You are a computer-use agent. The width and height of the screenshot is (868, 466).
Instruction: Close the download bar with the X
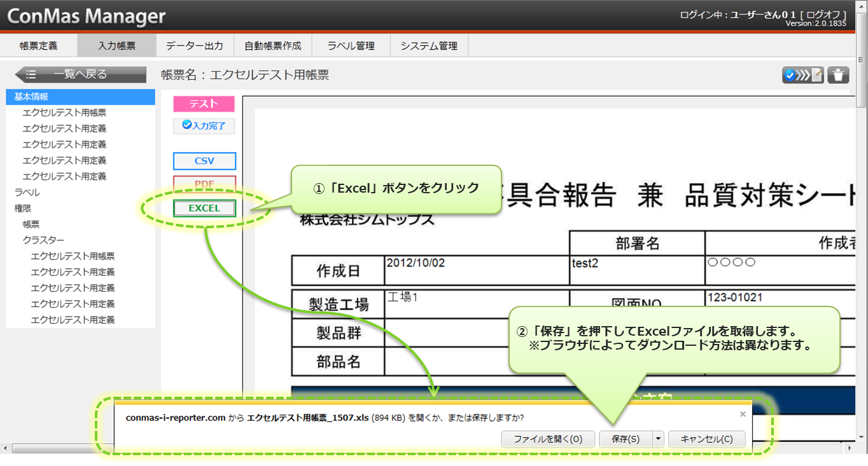(742, 414)
